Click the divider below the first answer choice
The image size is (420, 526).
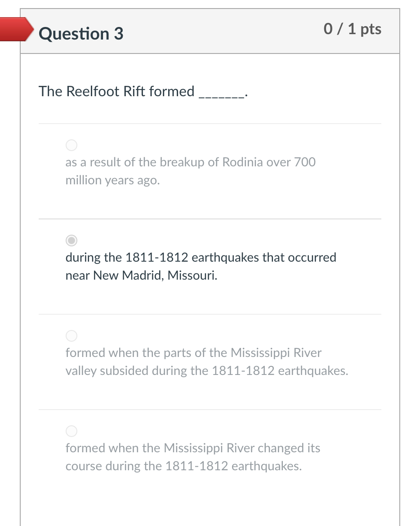click(210, 218)
